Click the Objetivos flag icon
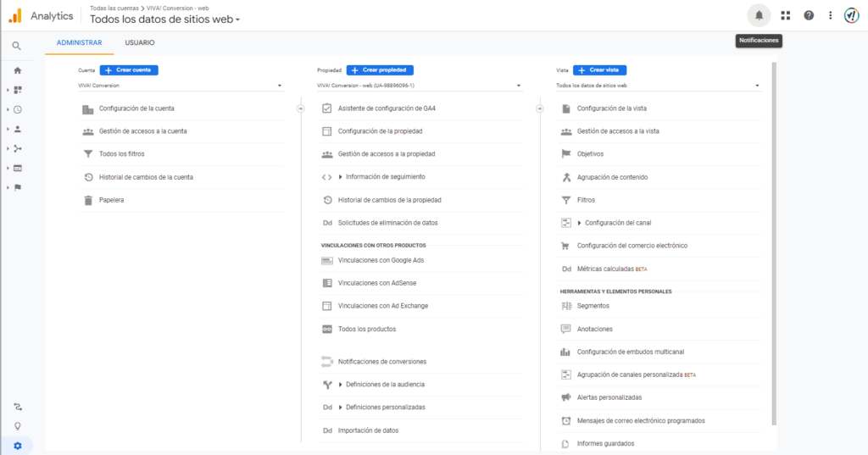868x455 pixels. [565, 154]
